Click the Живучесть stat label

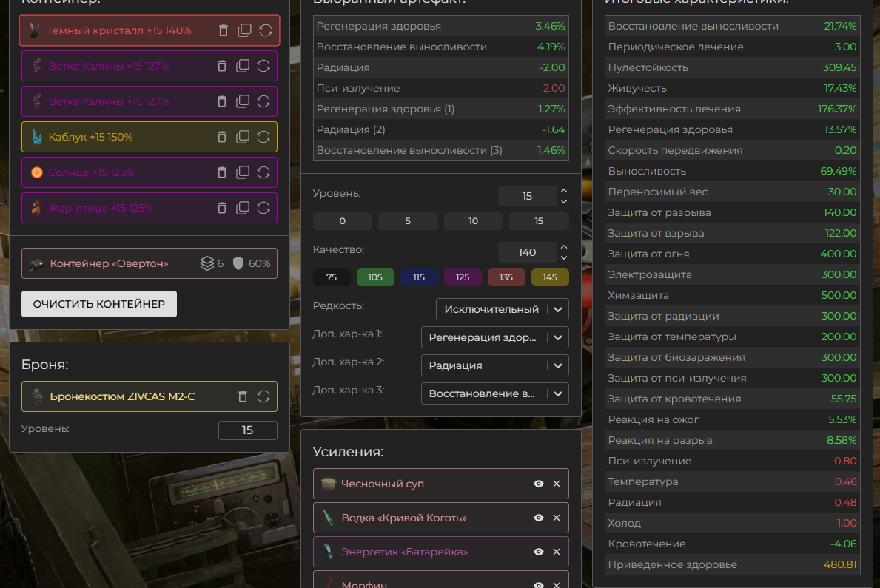tap(637, 88)
